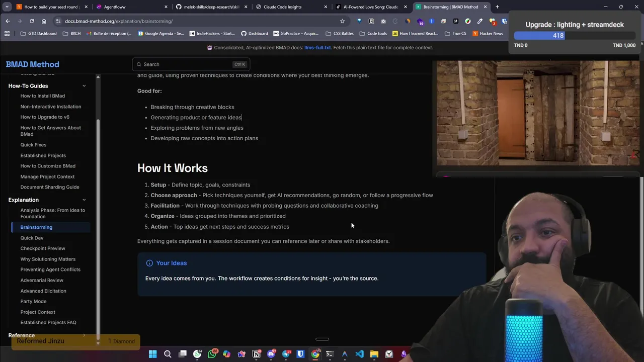This screenshot has width=644, height=362.
Task: Open the True CS bookmark folder
Action: pos(455,34)
